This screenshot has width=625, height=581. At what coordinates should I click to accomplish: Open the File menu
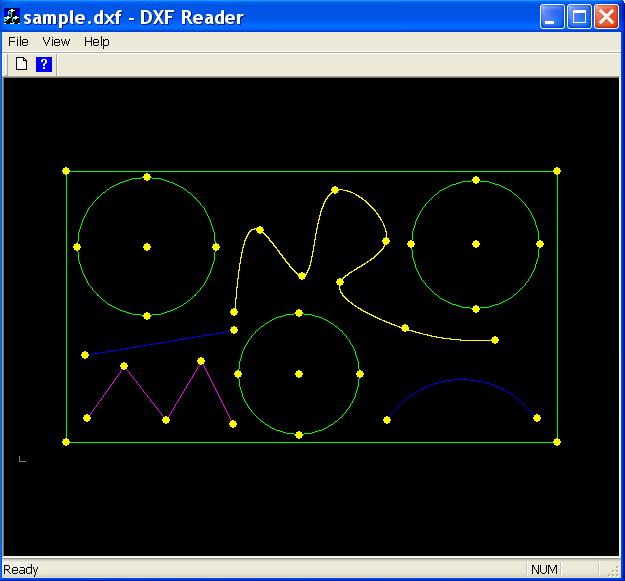[18, 41]
